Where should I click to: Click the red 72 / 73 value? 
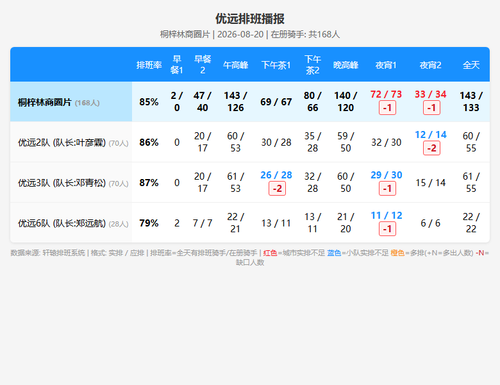point(386,94)
